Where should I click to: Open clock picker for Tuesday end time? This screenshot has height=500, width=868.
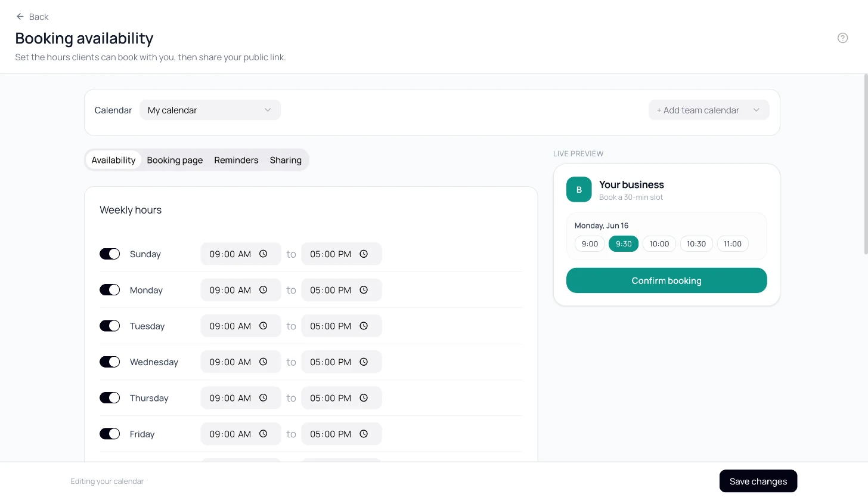point(364,326)
